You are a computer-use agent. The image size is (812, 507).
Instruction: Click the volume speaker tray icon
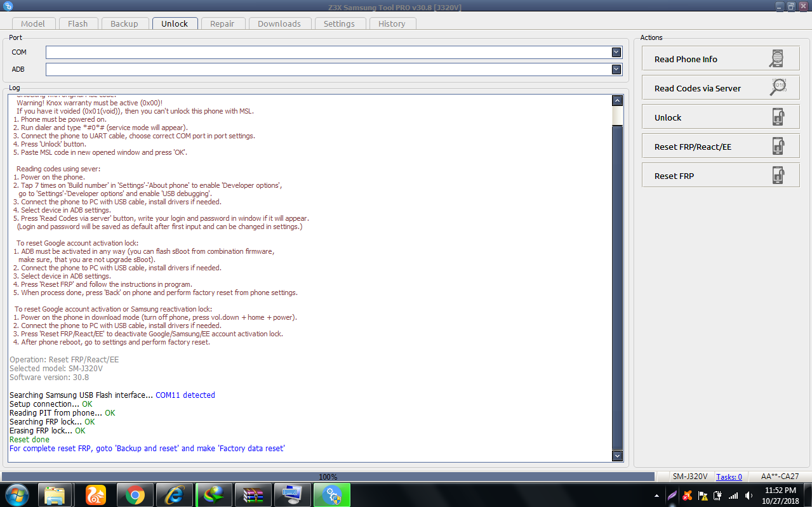pos(749,496)
